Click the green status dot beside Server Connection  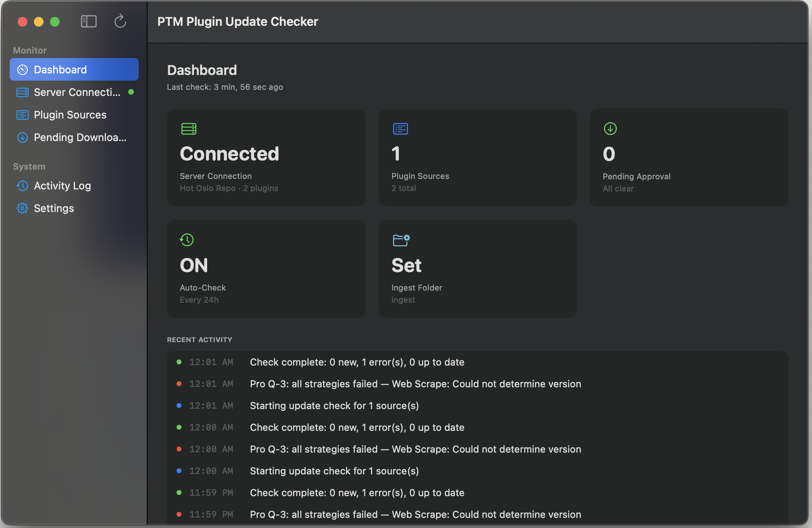click(x=131, y=92)
